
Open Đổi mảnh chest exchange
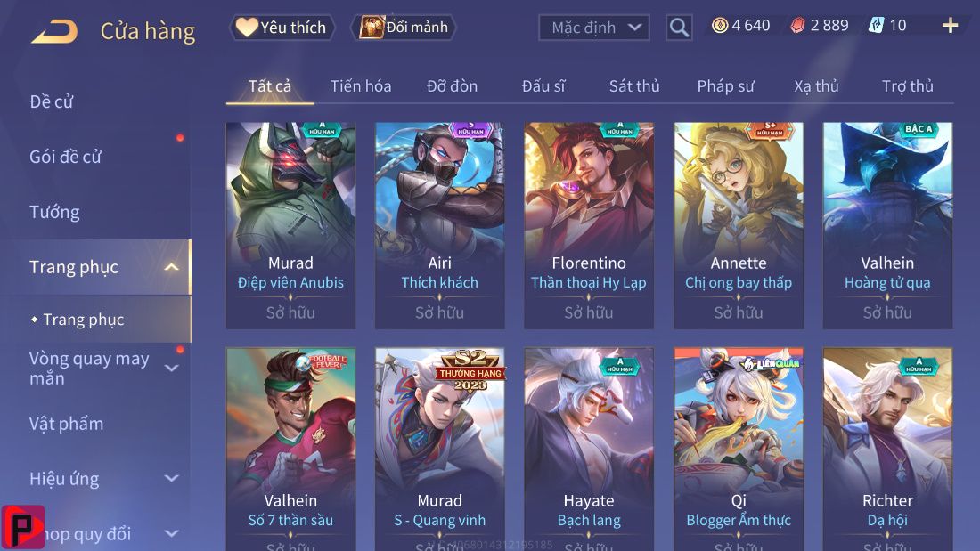(x=404, y=28)
